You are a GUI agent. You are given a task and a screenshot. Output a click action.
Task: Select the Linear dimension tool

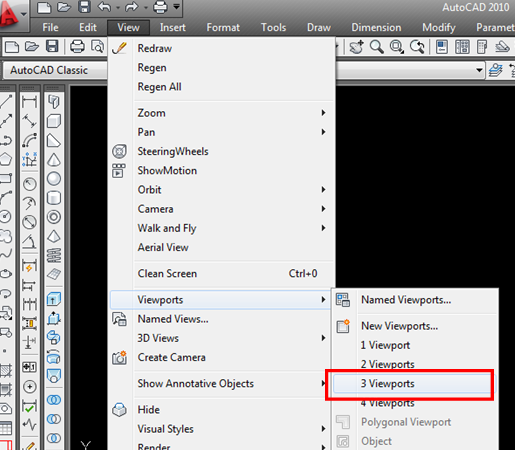(x=29, y=101)
